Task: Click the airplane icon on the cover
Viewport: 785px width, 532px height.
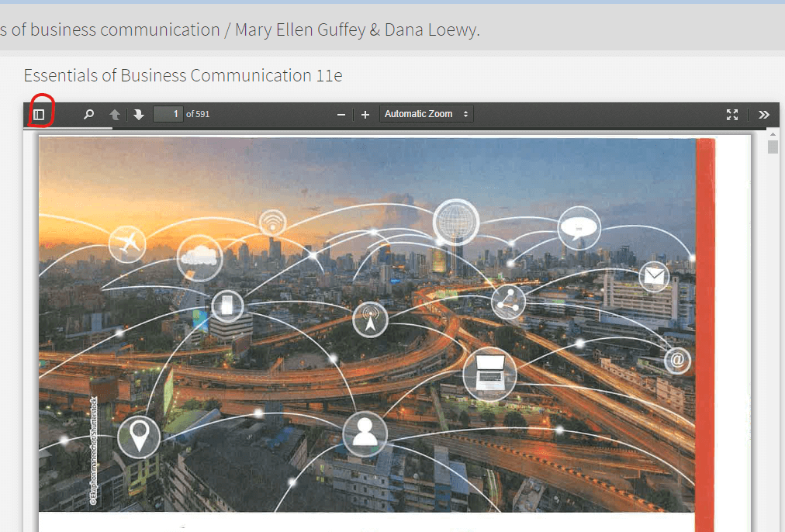Action: (x=127, y=244)
